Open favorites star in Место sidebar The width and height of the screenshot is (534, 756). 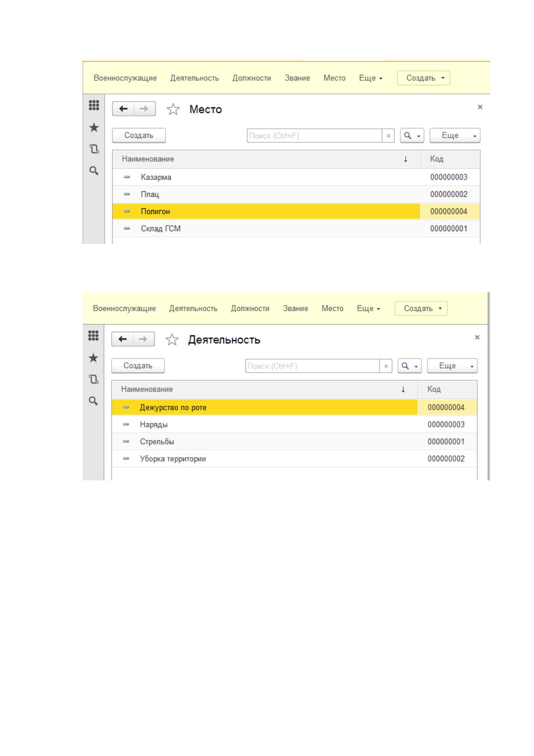(94, 127)
